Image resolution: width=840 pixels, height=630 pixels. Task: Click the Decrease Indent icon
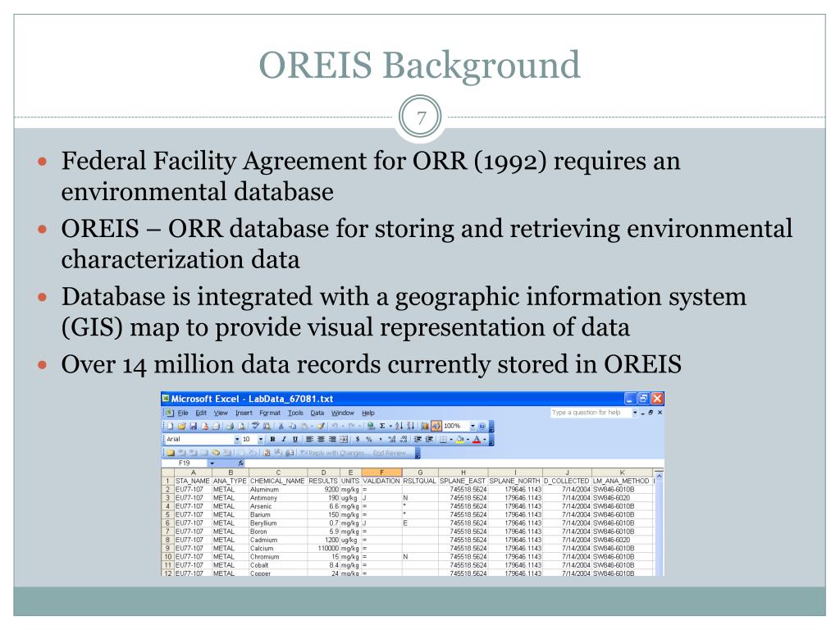[418, 439]
